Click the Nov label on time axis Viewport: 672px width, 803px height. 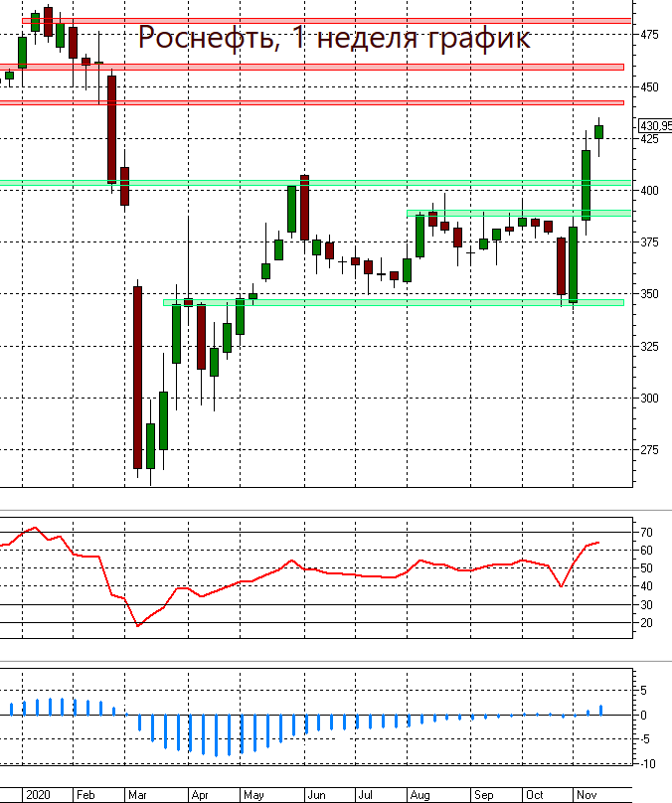click(x=587, y=795)
